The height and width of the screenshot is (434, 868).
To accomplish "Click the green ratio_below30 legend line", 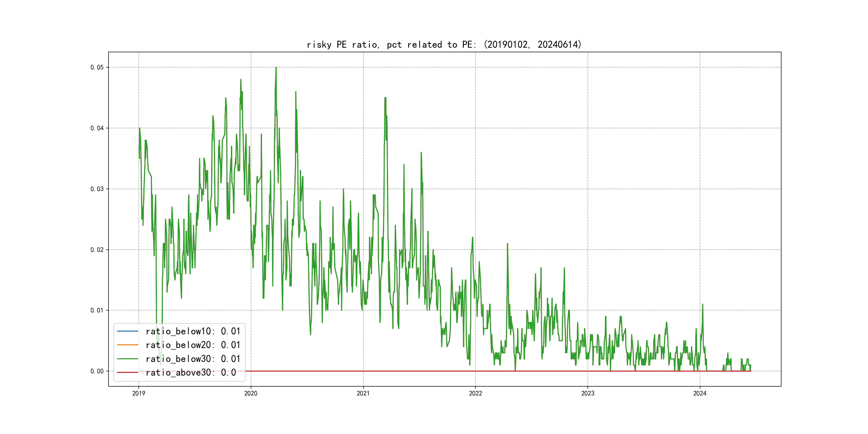I will [127, 359].
